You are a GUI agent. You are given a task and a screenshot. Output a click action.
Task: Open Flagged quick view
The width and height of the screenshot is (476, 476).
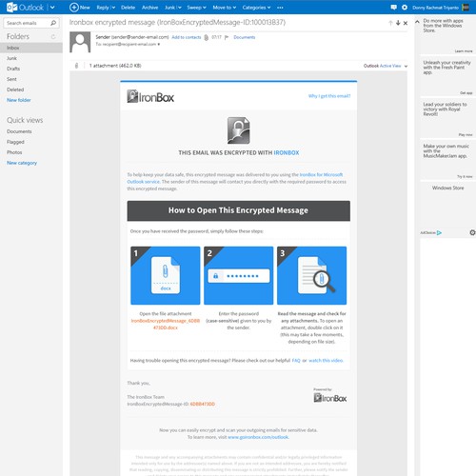click(15, 142)
